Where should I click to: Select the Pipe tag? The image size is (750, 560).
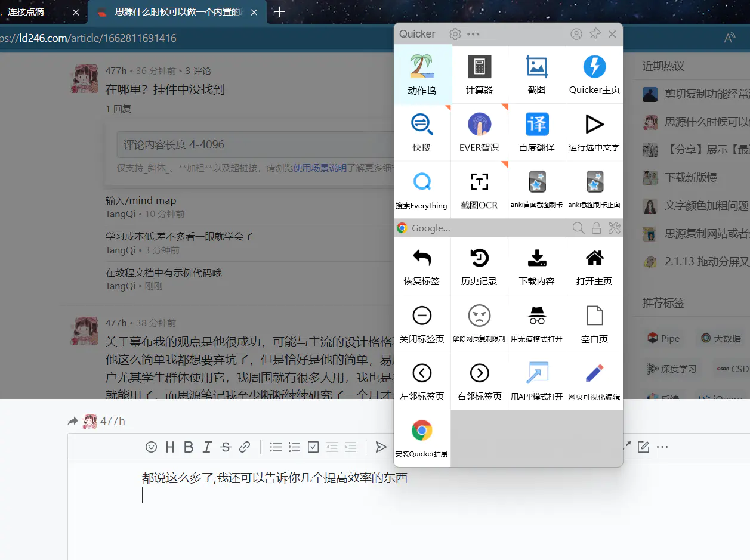pyautogui.click(x=664, y=338)
